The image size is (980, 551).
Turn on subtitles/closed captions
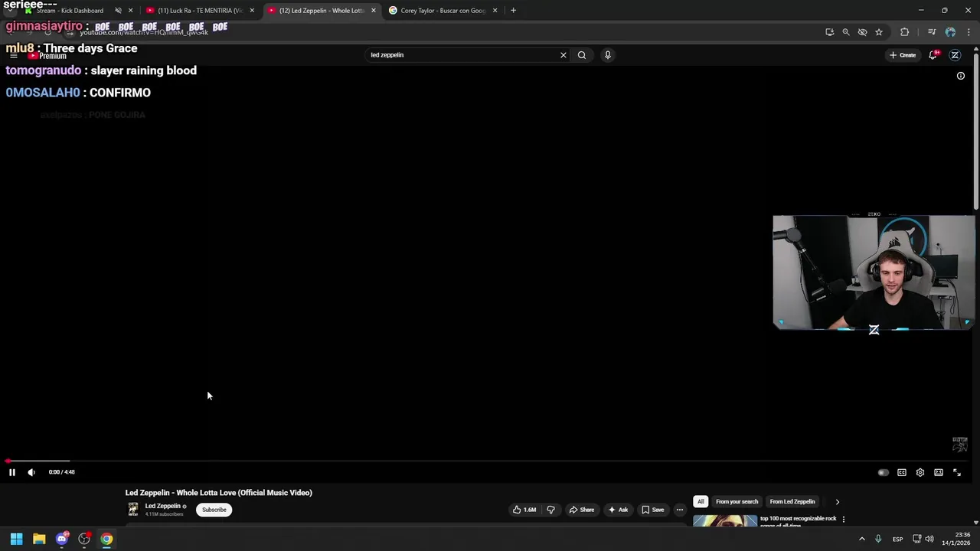(x=902, y=472)
